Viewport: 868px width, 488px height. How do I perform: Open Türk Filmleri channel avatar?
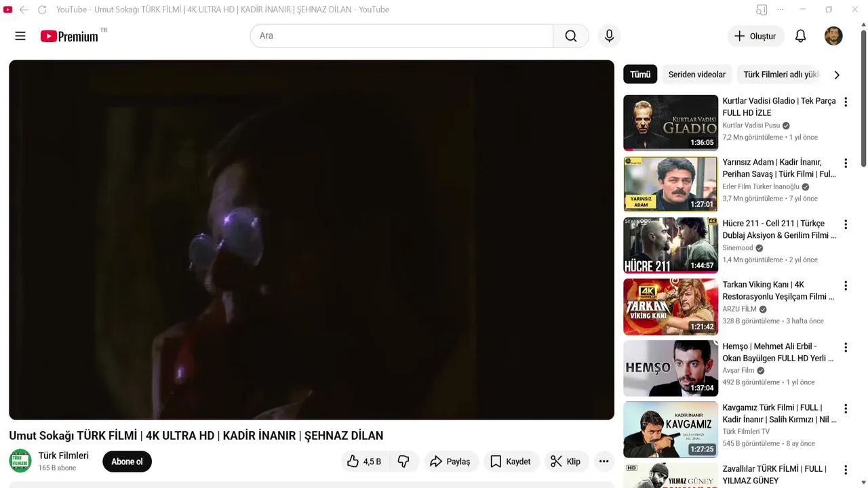pyautogui.click(x=20, y=461)
